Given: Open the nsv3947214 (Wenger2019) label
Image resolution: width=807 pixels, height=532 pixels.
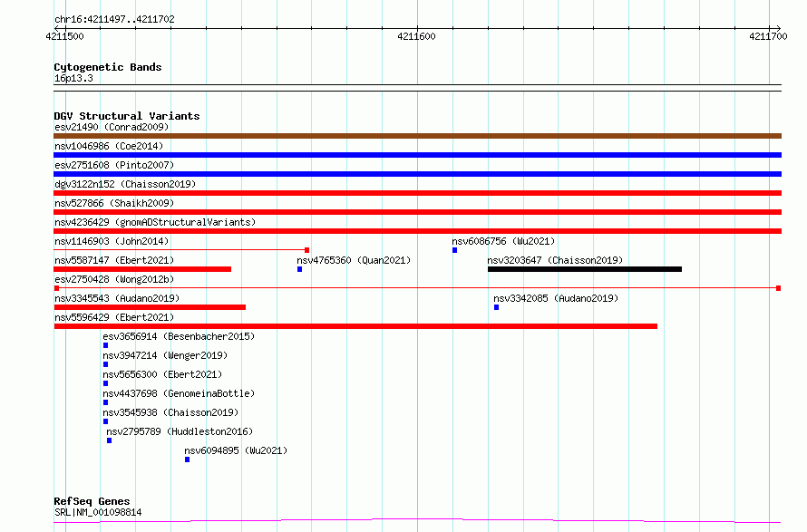Looking at the screenshot, I should click(x=165, y=355).
